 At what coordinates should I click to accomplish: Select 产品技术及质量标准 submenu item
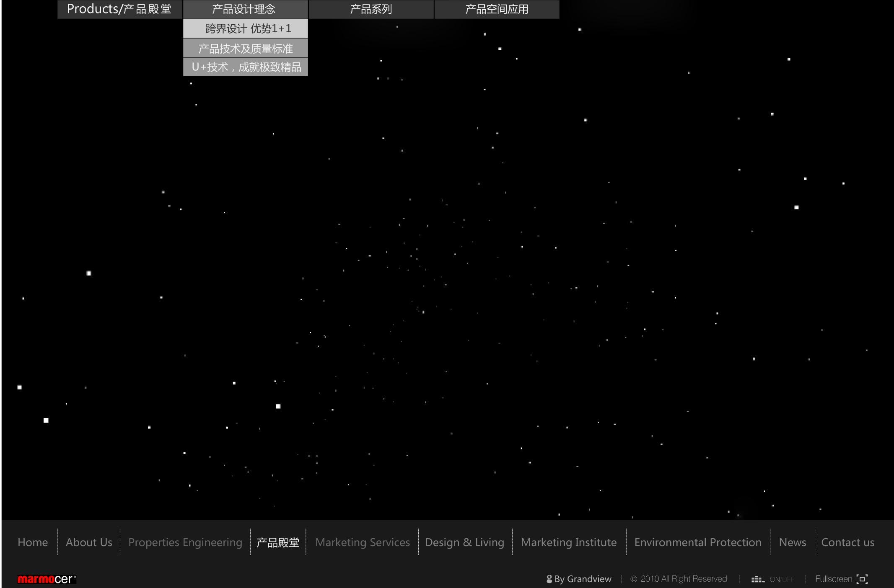point(245,48)
